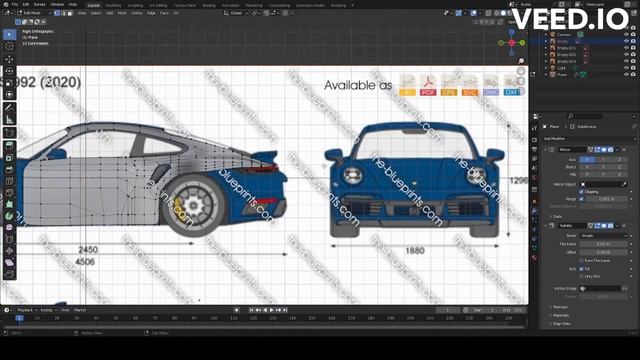The width and height of the screenshot is (640, 360).
Task: Select the Poly Build tool
Action: tap(9, 204)
